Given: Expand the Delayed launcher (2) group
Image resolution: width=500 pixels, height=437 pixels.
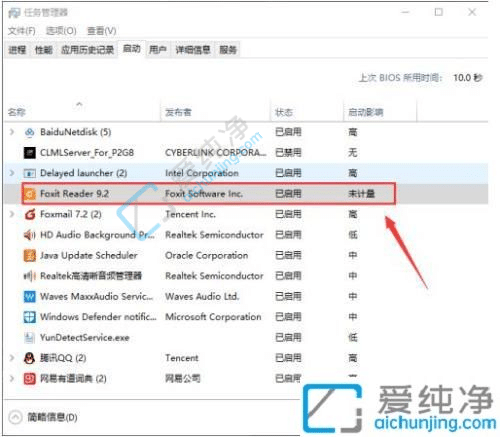Looking at the screenshot, I should click(x=12, y=173).
